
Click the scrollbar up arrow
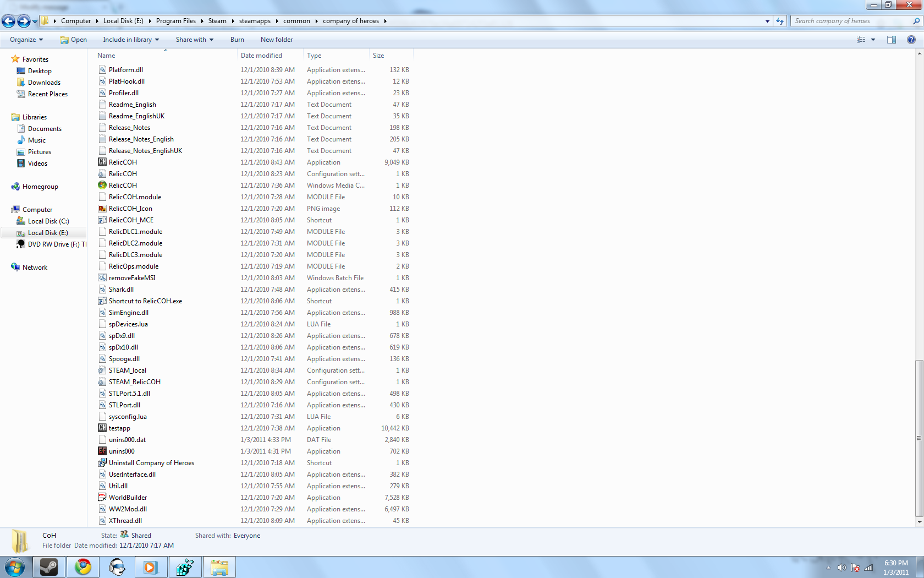[919, 53]
